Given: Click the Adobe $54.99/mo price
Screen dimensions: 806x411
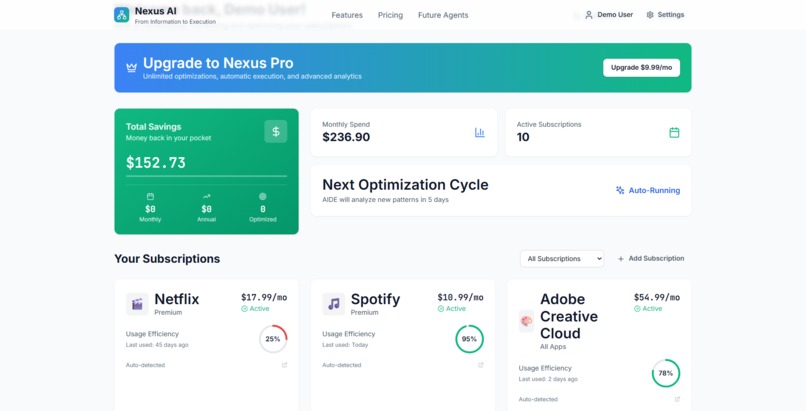Looking at the screenshot, I should (657, 297).
